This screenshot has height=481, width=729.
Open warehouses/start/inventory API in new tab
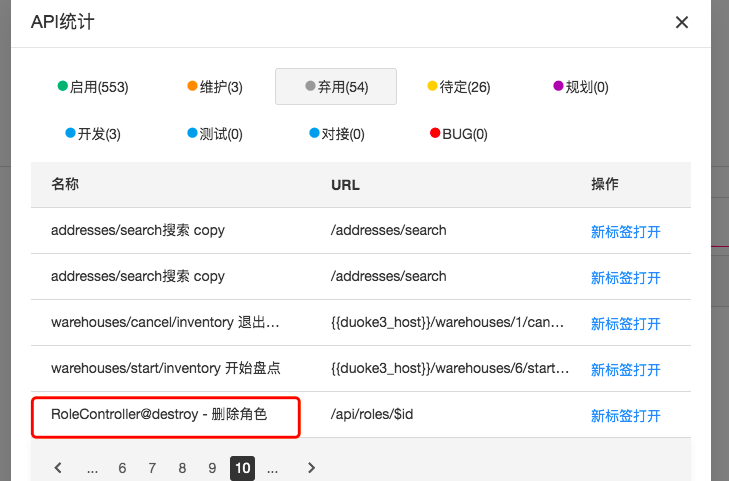(x=625, y=369)
